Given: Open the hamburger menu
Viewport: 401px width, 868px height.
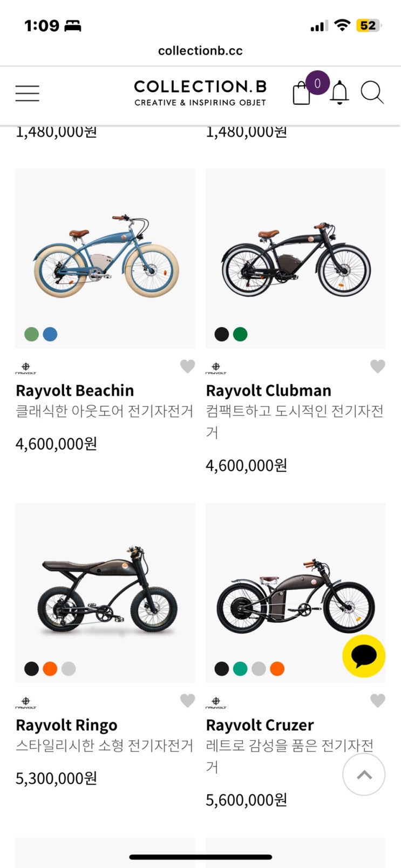Looking at the screenshot, I should click(x=27, y=93).
